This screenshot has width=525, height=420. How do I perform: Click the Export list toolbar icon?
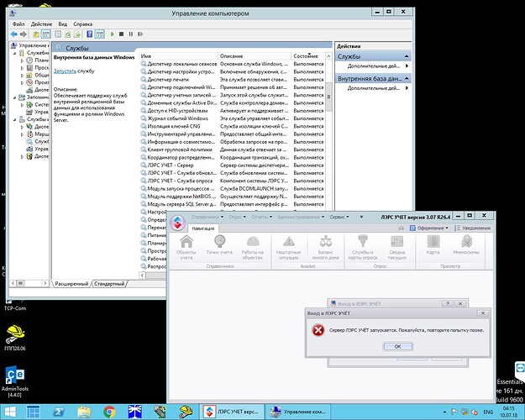point(77,34)
